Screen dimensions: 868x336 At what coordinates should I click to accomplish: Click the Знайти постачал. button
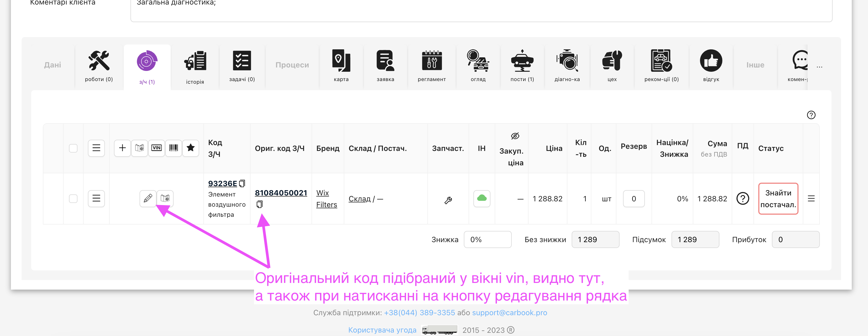pyautogui.click(x=778, y=198)
